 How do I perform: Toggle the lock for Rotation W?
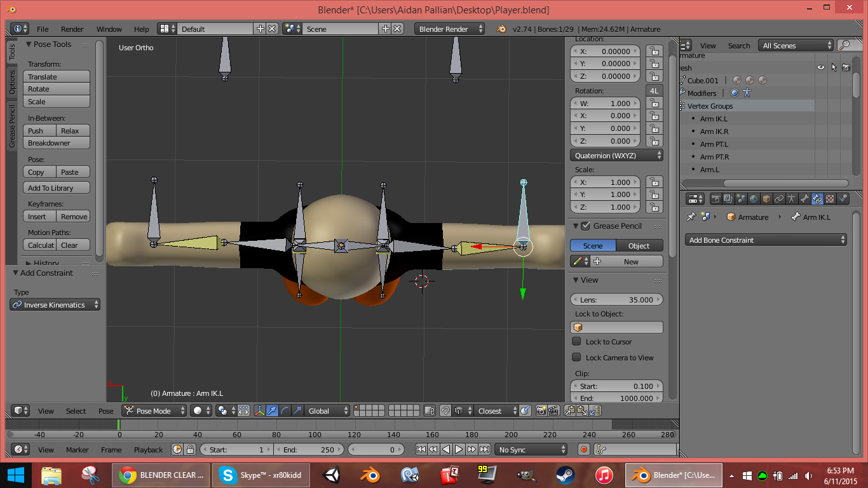[x=654, y=104]
